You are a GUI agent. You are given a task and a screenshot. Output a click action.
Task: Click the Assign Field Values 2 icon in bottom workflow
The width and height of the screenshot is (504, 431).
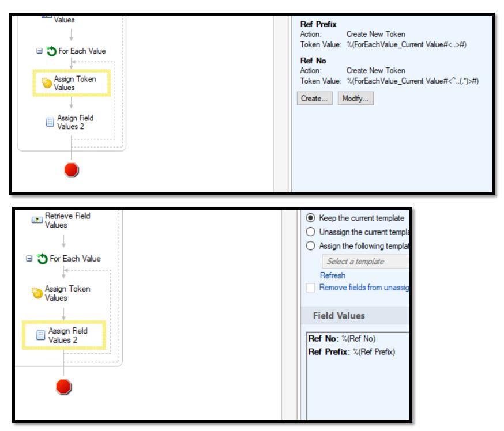click(40, 335)
